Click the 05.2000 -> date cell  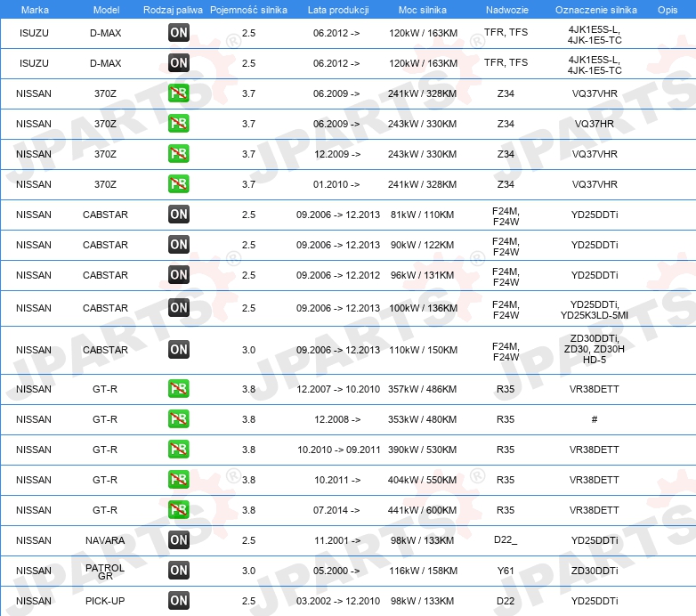pyautogui.click(x=336, y=571)
